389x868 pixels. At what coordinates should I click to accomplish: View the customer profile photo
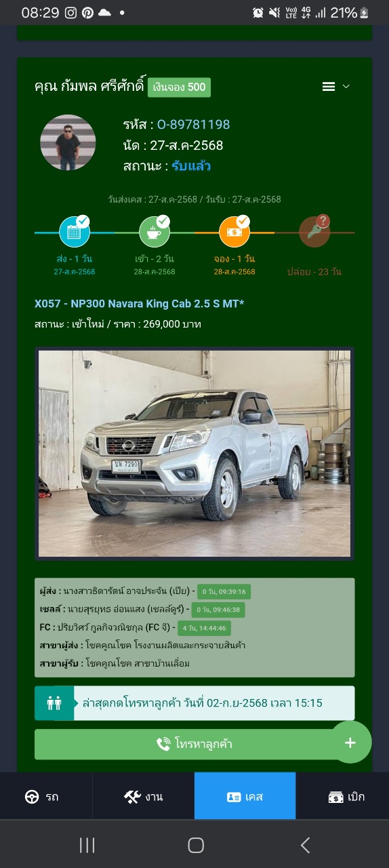(68, 142)
